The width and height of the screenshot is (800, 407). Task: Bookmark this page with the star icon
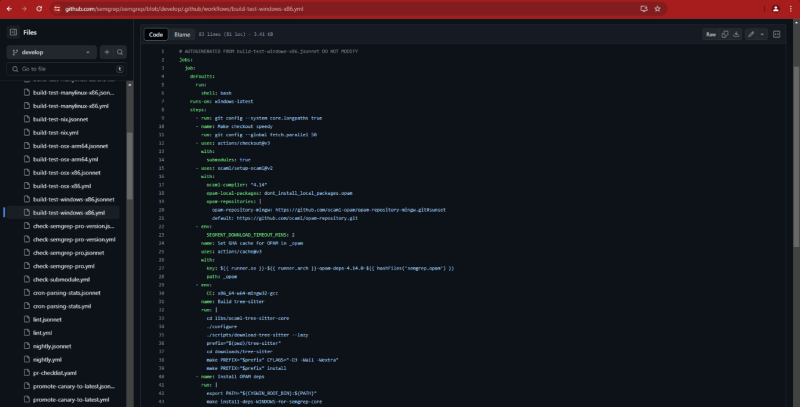(x=658, y=9)
